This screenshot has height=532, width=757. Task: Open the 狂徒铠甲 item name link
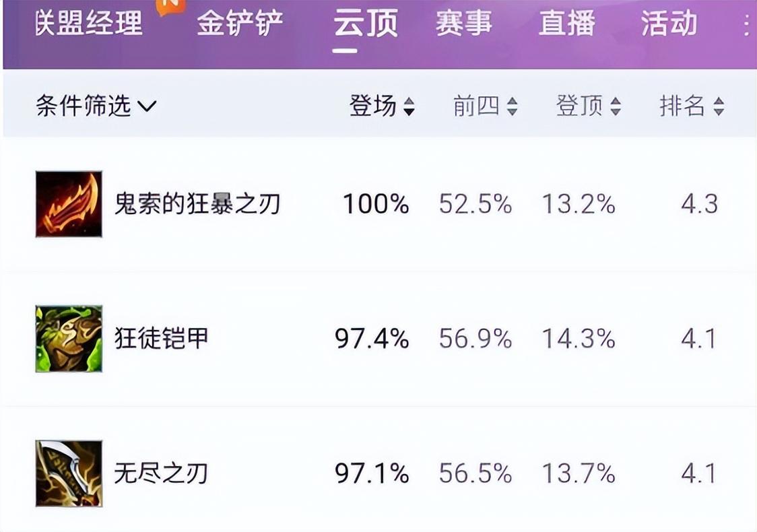click(x=161, y=338)
